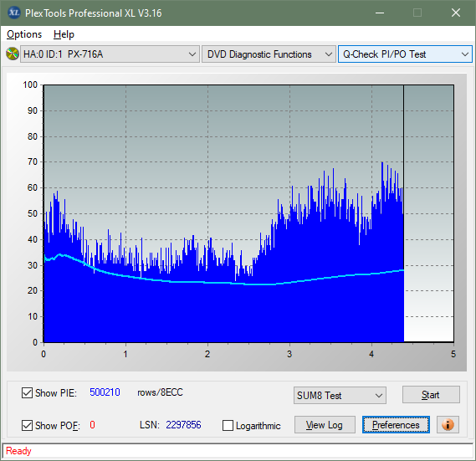Open the Help menu
Viewport: 476px width, 461px height.
64,34
